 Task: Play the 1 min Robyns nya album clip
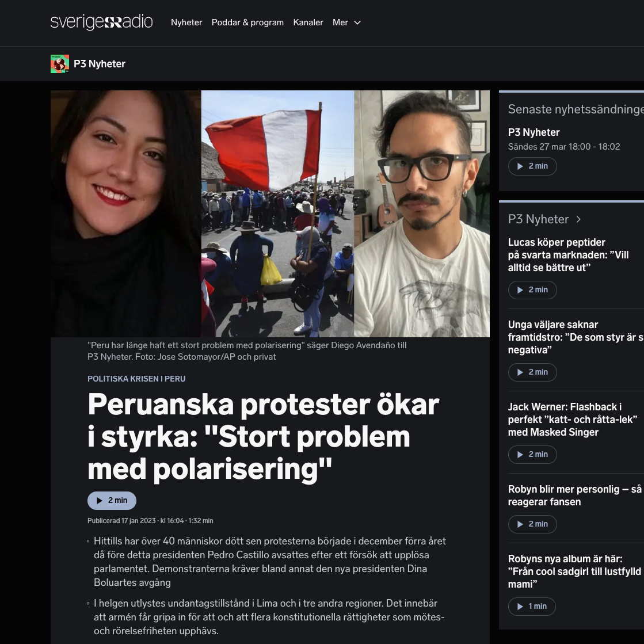532,607
